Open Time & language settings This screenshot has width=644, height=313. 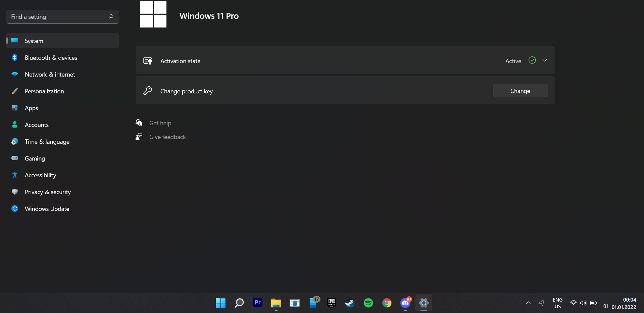pos(62,141)
